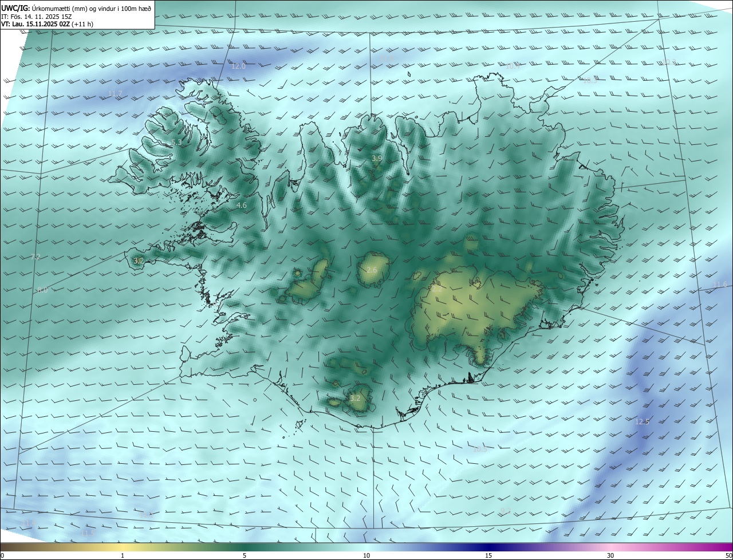
Task: Click the 5.3 value in the Westfjords
Action: (176, 143)
